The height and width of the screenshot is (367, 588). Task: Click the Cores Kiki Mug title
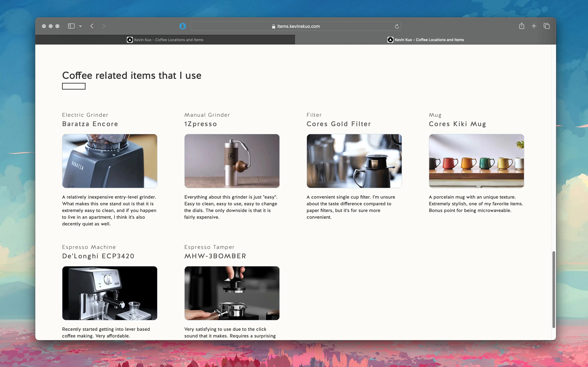(x=458, y=124)
